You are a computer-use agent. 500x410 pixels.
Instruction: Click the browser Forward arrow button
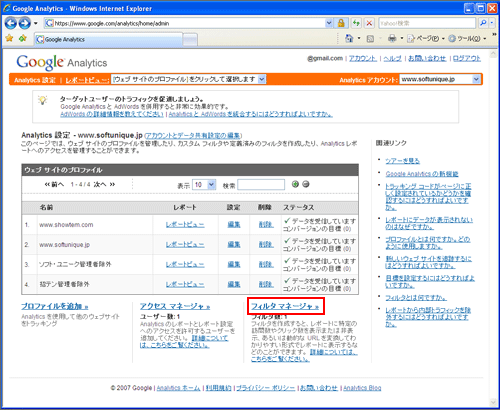click(x=24, y=23)
